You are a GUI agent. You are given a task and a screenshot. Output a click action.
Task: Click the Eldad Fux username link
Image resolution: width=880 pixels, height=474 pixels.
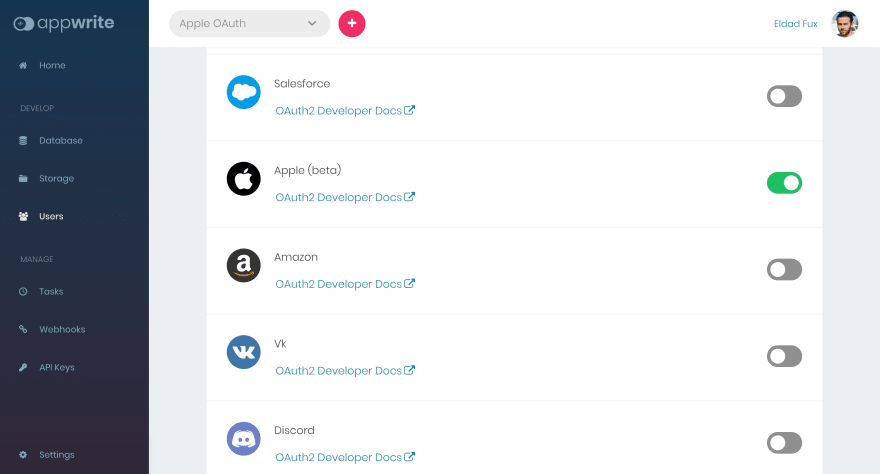(795, 24)
